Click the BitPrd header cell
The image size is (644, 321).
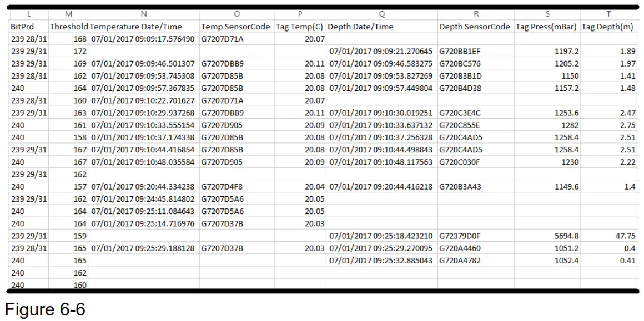pyautogui.click(x=18, y=25)
